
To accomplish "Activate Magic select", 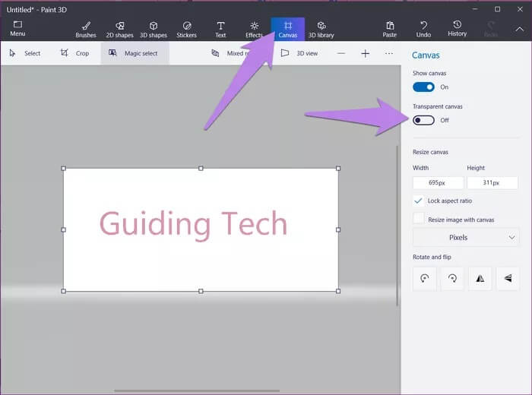I will (135, 53).
